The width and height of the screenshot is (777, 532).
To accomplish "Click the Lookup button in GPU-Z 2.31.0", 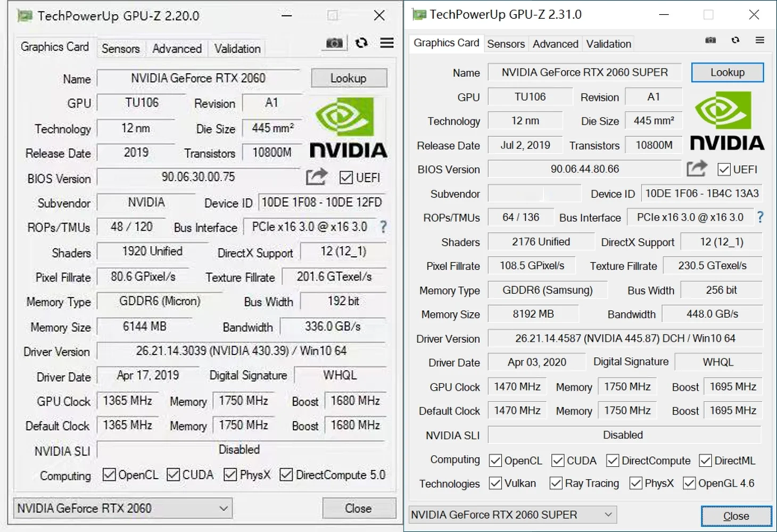I will tap(728, 72).
